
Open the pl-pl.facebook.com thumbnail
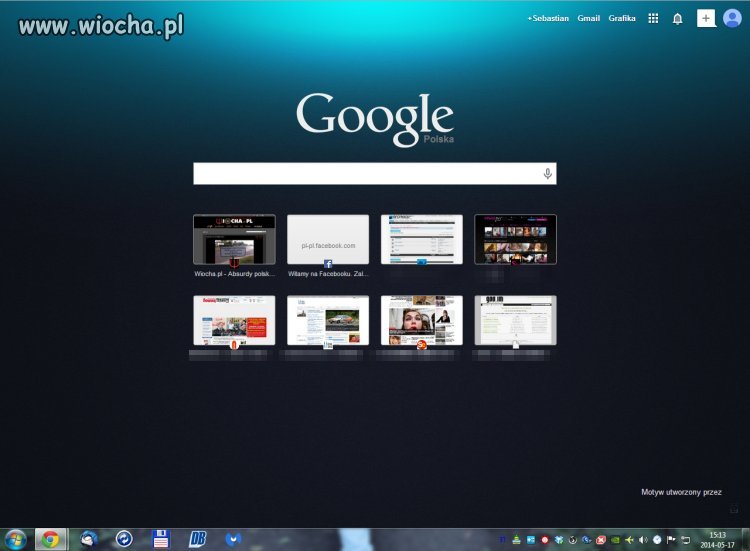coord(328,239)
